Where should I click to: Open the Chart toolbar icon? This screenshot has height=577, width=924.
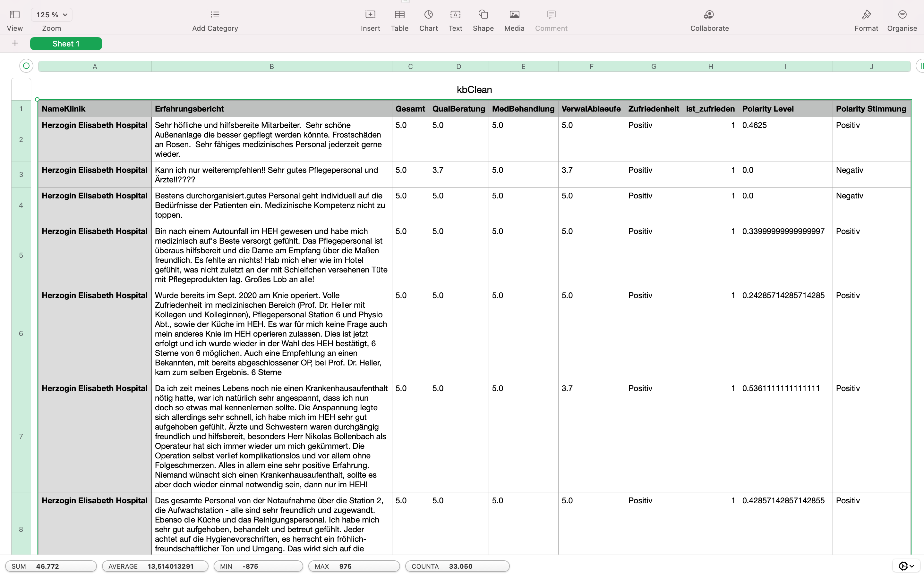coord(428,15)
